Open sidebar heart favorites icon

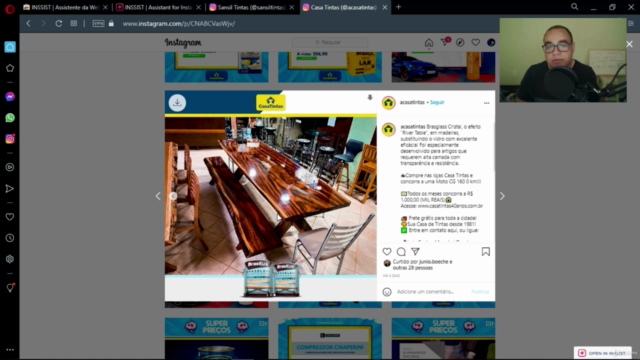(10, 217)
